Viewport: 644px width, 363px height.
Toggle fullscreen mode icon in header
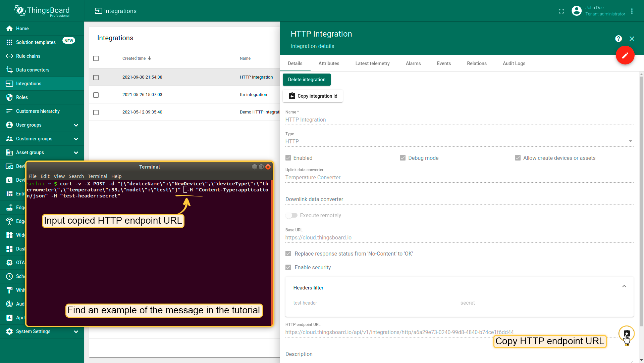[561, 11]
